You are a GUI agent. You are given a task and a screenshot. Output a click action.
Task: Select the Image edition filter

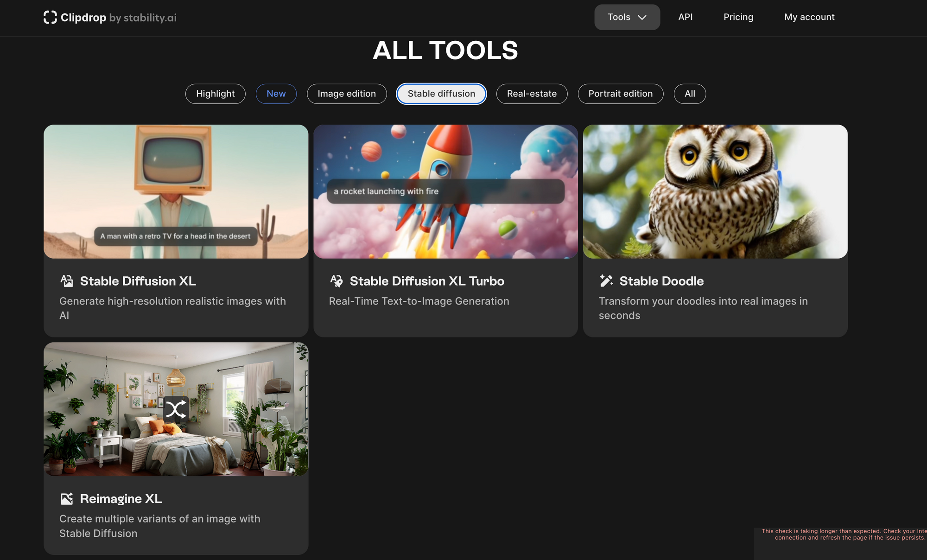347,94
